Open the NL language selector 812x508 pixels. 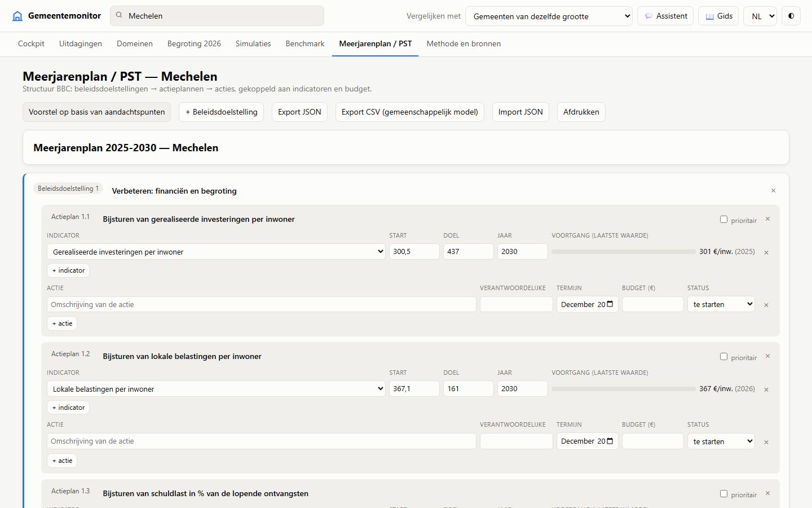760,16
